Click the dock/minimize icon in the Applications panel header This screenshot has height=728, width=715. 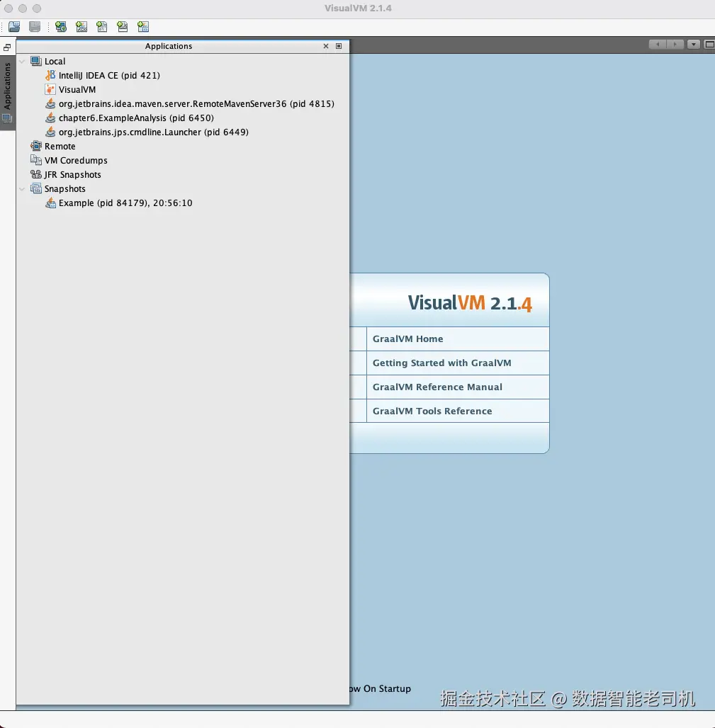pos(339,46)
